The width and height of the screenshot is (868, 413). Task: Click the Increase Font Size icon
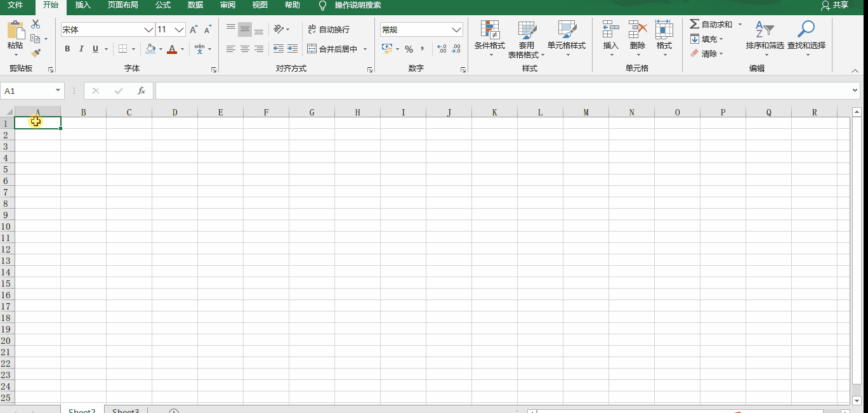pos(194,30)
